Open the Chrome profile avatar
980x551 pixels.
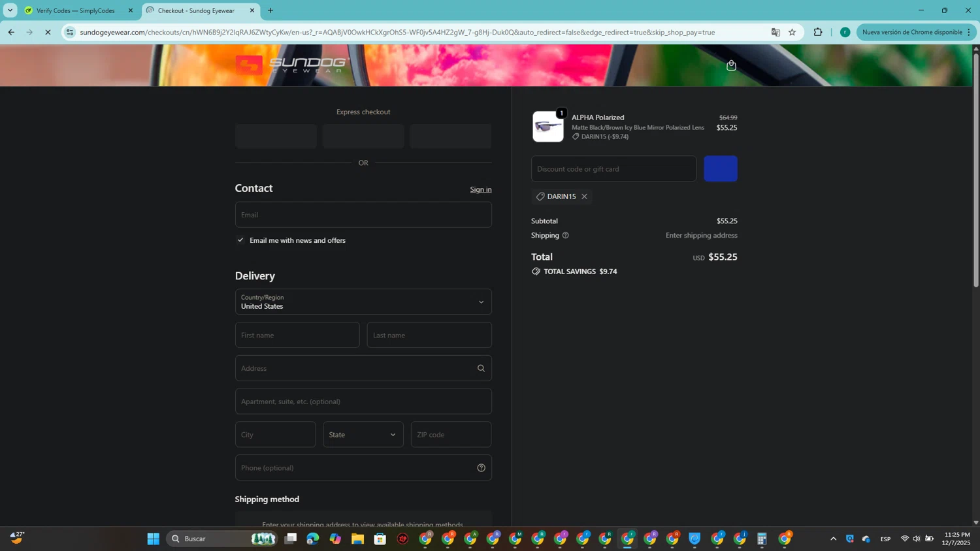pyautogui.click(x=845, y=32)
